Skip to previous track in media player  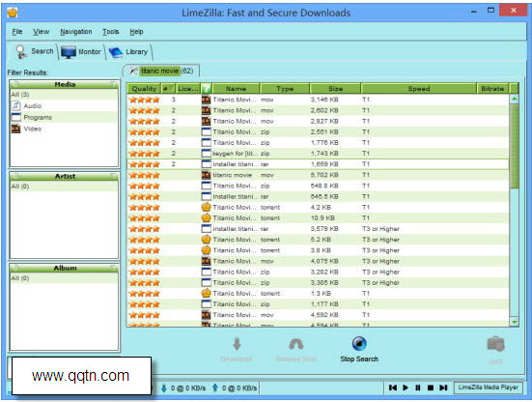coord(393,388)
